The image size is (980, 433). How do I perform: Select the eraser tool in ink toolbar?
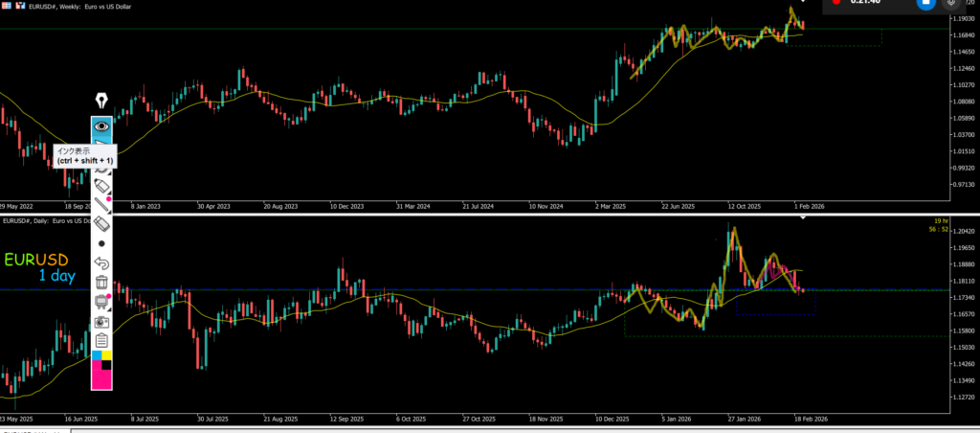pos(101,223)
